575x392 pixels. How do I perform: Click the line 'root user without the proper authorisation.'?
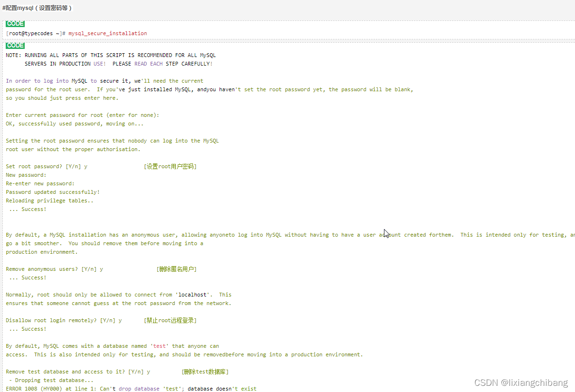(73, 149)
